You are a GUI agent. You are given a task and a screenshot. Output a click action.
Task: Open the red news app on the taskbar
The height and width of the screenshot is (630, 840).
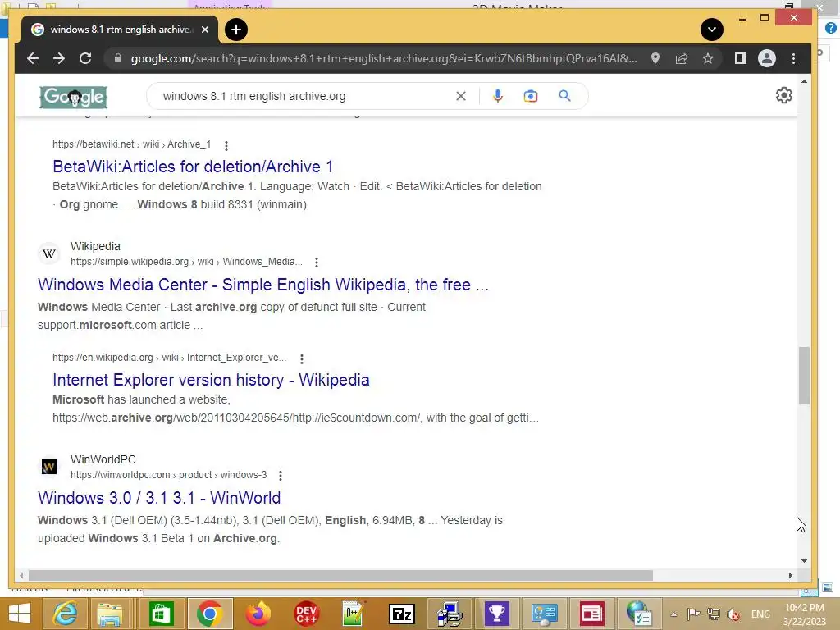click(592, 614)
